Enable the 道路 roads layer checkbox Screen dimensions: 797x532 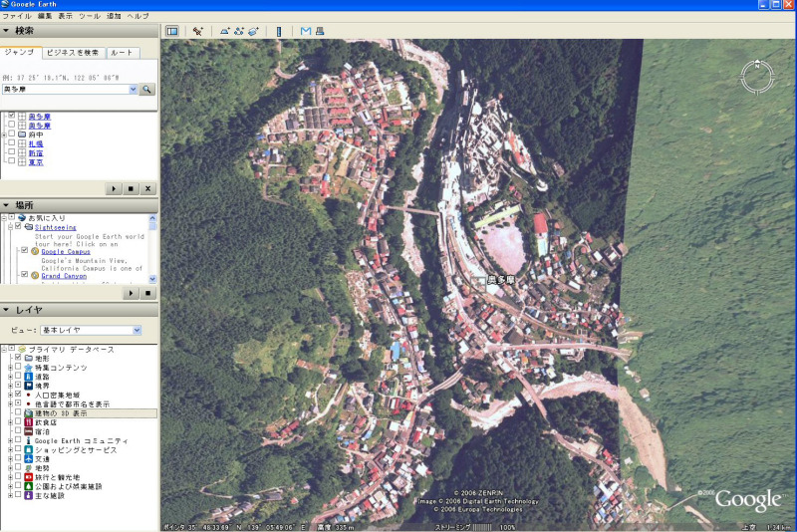[x=18, y=376]
